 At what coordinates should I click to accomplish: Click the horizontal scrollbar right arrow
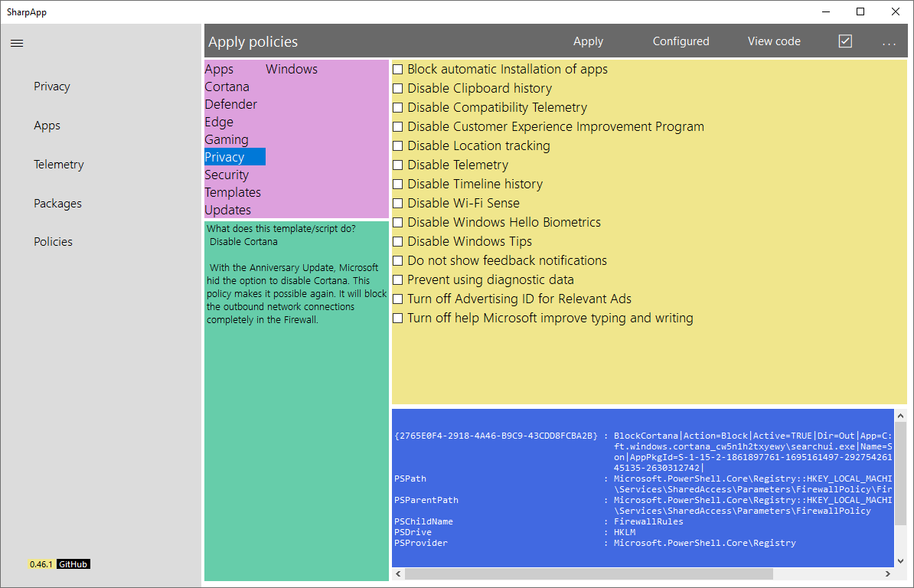pos(888,574)
